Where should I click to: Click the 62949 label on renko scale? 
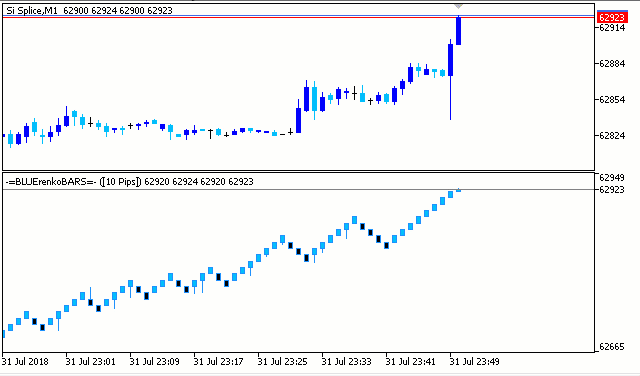pyautogui.click(x=612, y=178)
